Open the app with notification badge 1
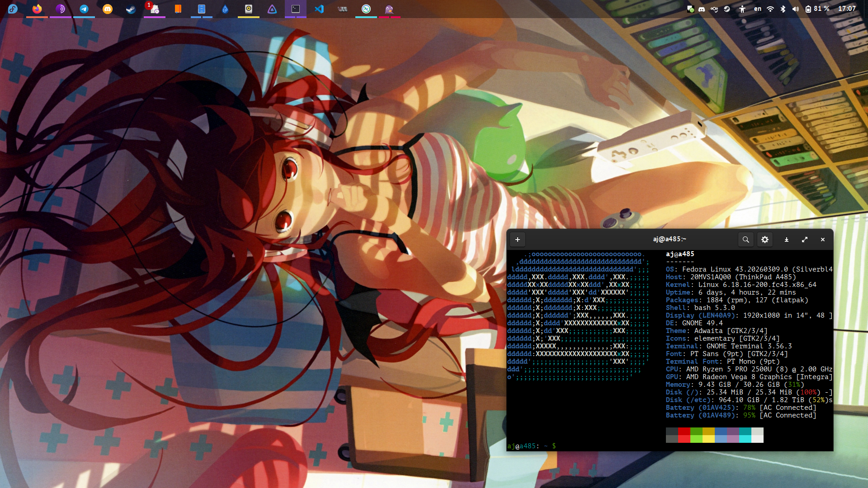Screen dimensions: 868x488 154,9
